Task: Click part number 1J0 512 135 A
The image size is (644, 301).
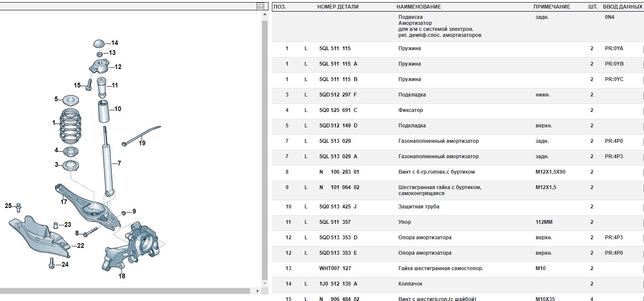Action: [x=338, y=284]
